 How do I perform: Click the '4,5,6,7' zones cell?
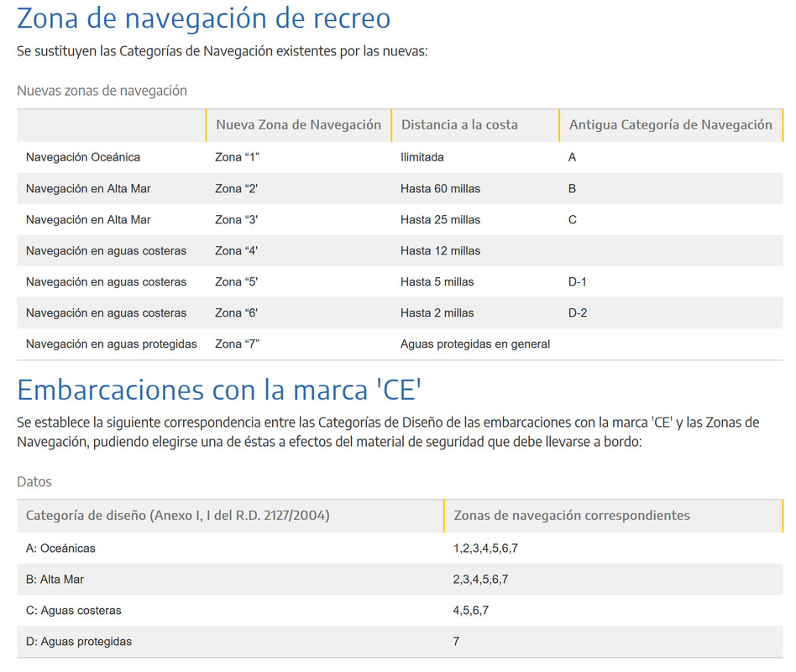470,611
